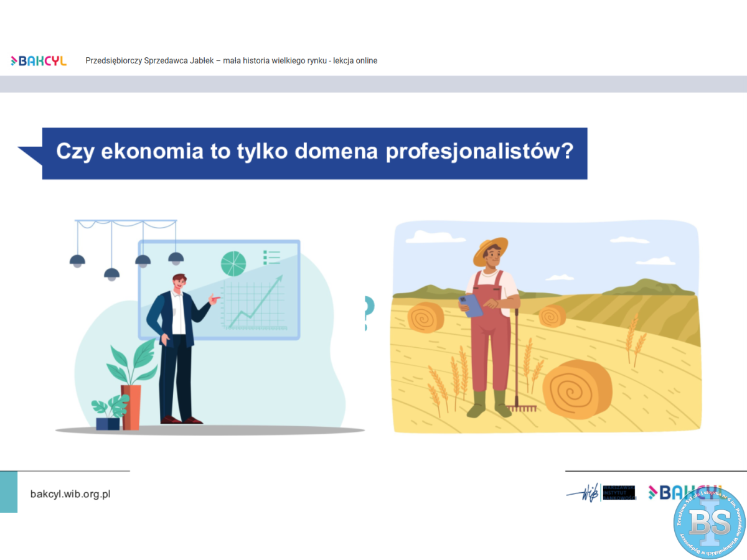Viewport: 747px width, 560px height.
Task: Click the gray horizontal bar under the header
Action: [374, 84]
